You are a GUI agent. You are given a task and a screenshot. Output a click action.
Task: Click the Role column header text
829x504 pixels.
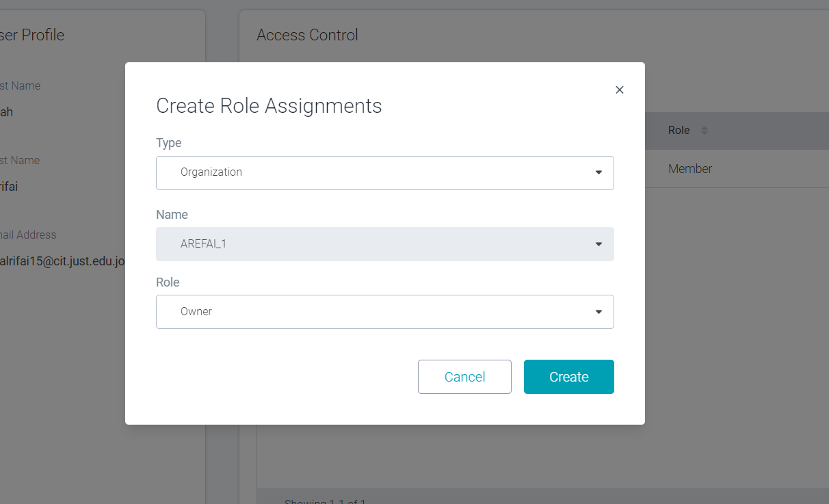[679, 131]
